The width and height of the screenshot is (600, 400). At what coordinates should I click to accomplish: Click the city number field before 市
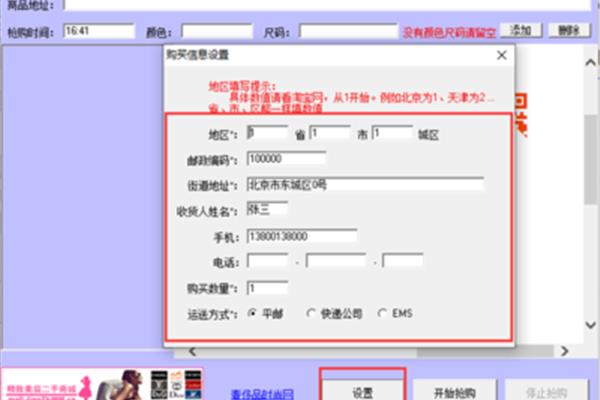click(x=330, y=133)
